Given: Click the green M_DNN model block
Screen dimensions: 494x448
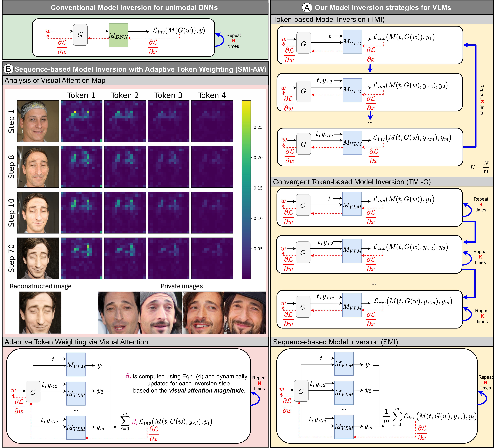Looking at the screenshot, I should click(x=118, y=35).
